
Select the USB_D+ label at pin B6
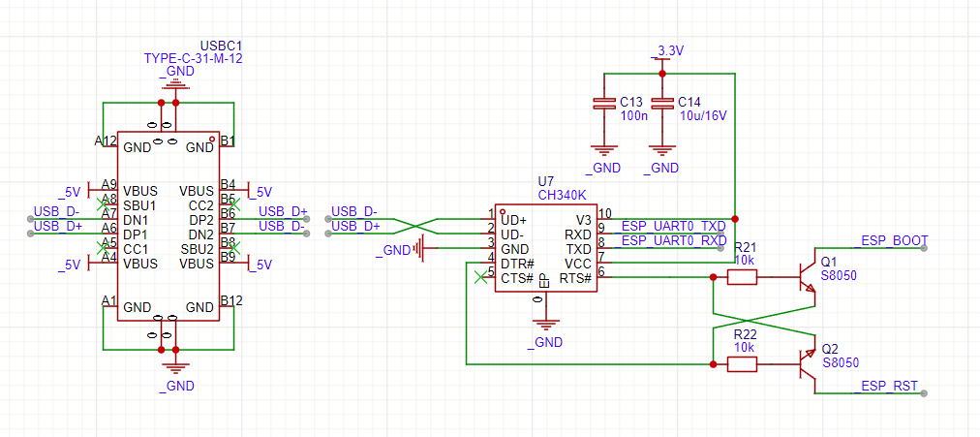[283, 211]
